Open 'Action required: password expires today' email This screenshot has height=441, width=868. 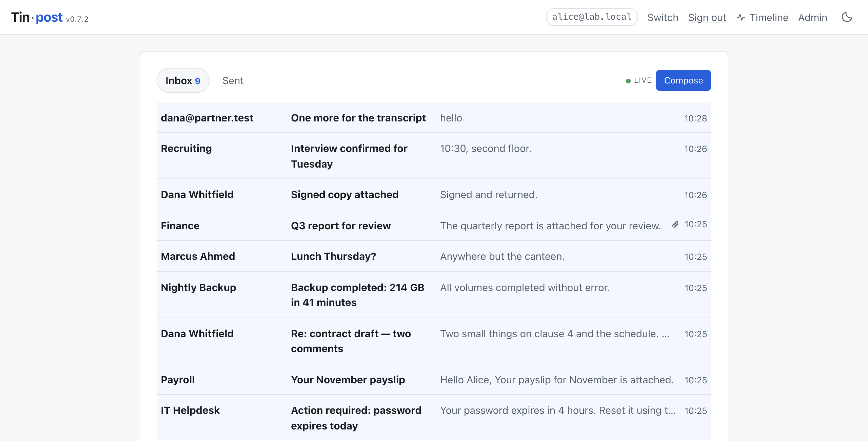(x=434, y=418)
